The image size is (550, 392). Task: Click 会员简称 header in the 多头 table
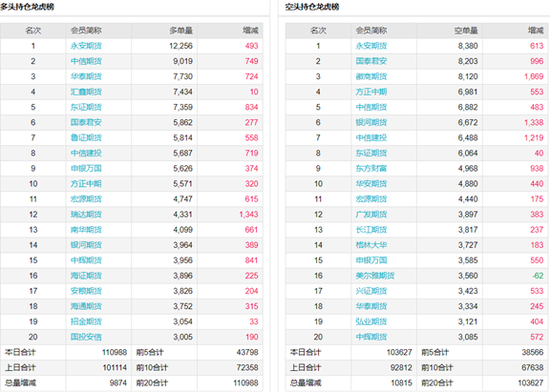pyautogui.click(x=86, y=31)
